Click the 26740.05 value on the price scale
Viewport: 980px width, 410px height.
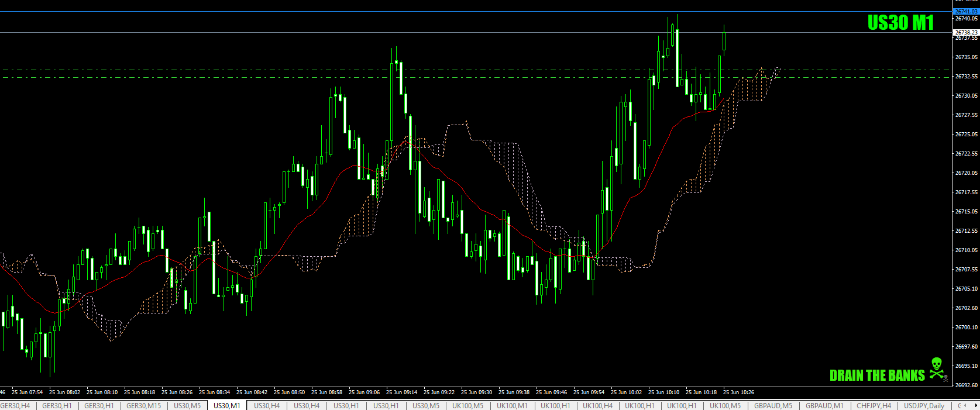pyautogui.click(x=966, y=19)
